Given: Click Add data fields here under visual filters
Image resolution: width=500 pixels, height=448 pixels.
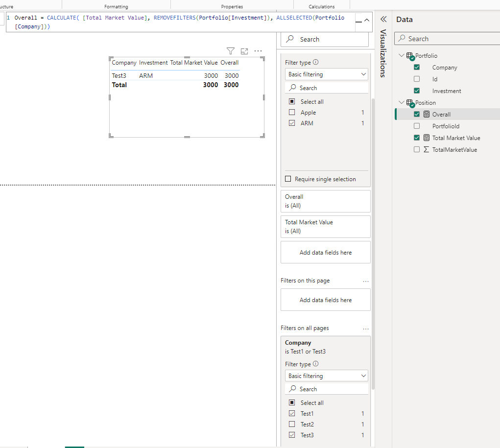Looking at the screenshot, I should (326, 252).
